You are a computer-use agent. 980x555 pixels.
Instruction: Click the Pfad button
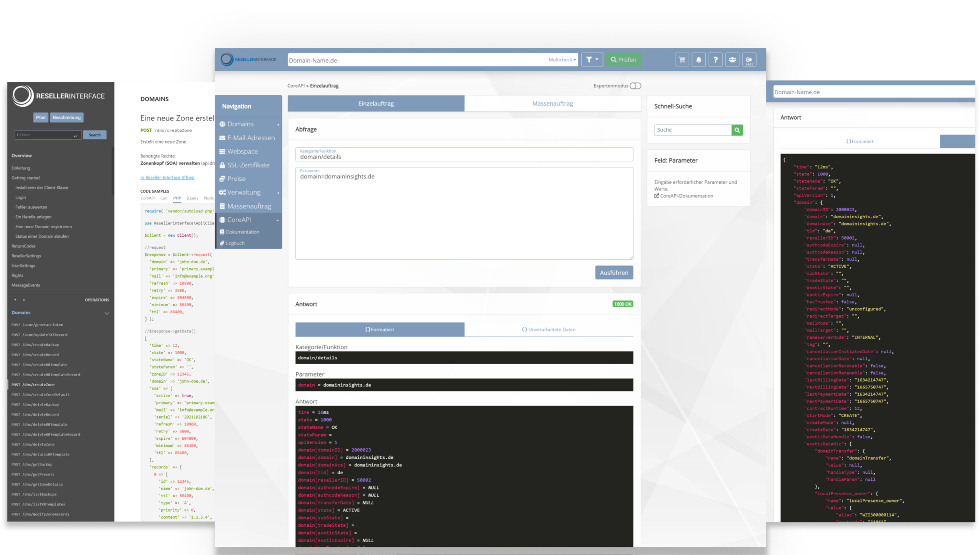coord(41,118)
